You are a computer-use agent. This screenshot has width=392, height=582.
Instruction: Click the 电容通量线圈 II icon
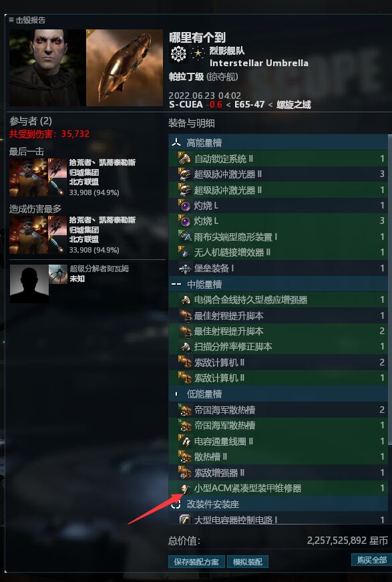(x=184, y=441)
